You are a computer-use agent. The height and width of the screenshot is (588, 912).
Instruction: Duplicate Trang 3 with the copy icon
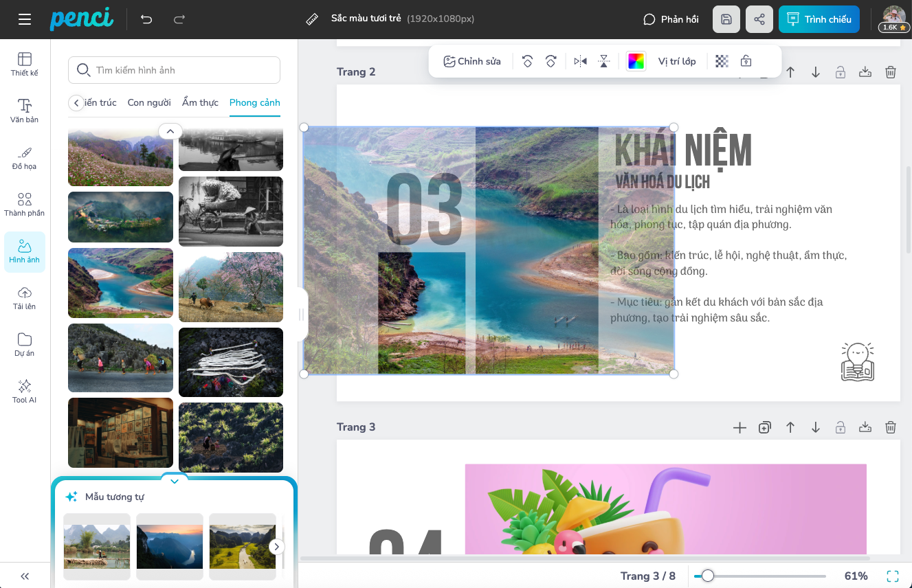point(764,427)
